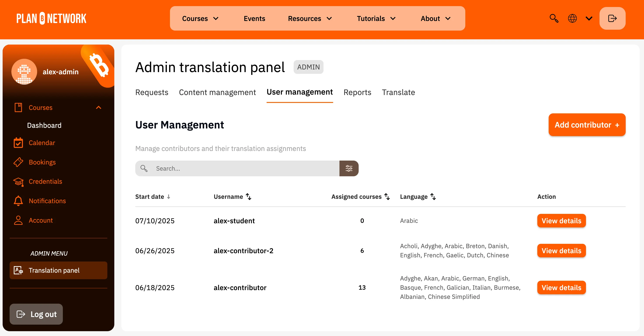Switch to the Content management tab
Image resolution: width=644 pixels, height=336 pixels.
(x=217, y=92)
